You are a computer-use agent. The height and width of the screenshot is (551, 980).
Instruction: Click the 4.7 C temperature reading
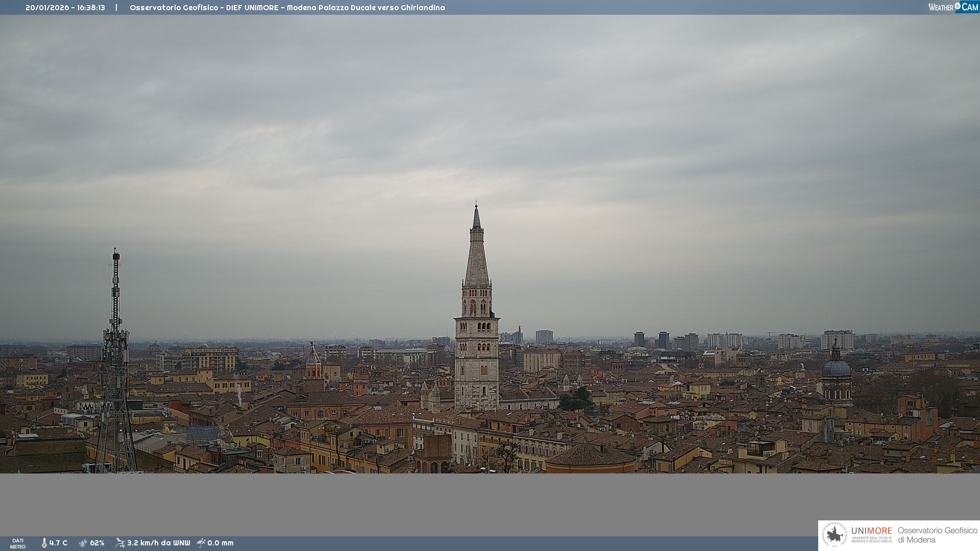click(x=58, y=543)
